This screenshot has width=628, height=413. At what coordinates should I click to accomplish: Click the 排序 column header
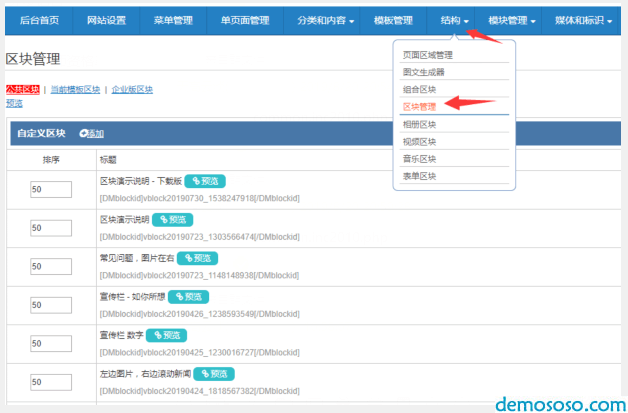(x=51, y=160)
